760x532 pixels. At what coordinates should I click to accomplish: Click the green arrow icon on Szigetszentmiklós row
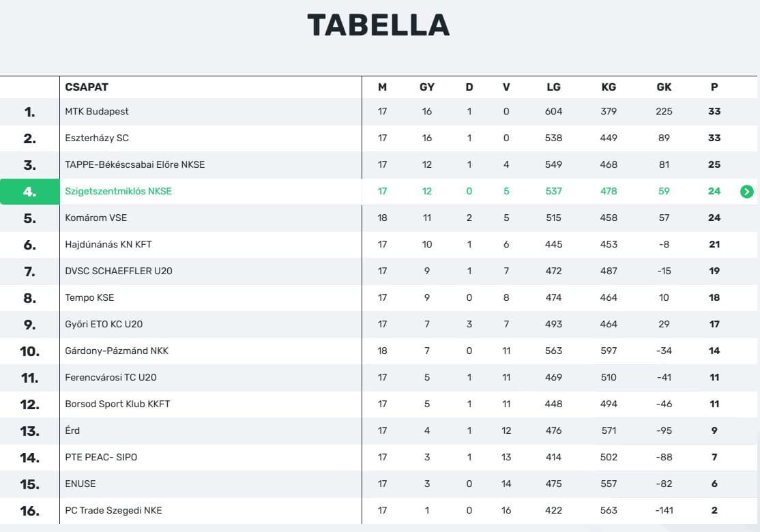click(x=746, y=192)
